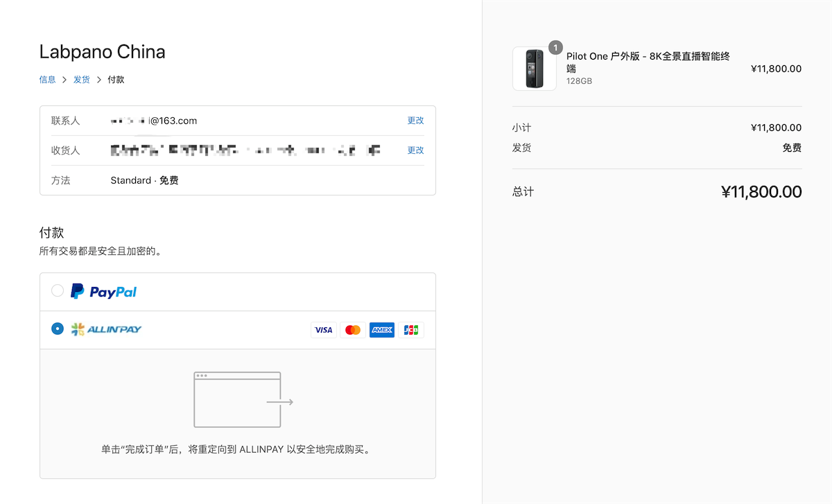
Task: Click the American Express card icon
Action: pos(382,330)
